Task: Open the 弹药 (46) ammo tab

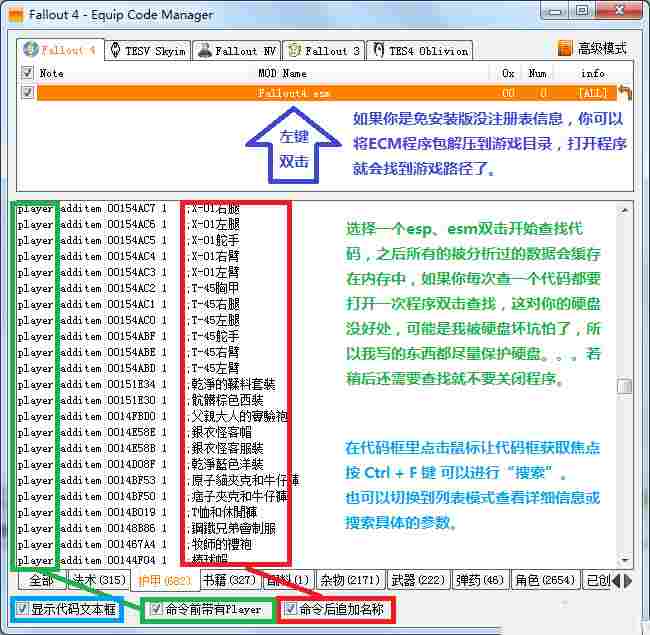Action: [480, 580]
